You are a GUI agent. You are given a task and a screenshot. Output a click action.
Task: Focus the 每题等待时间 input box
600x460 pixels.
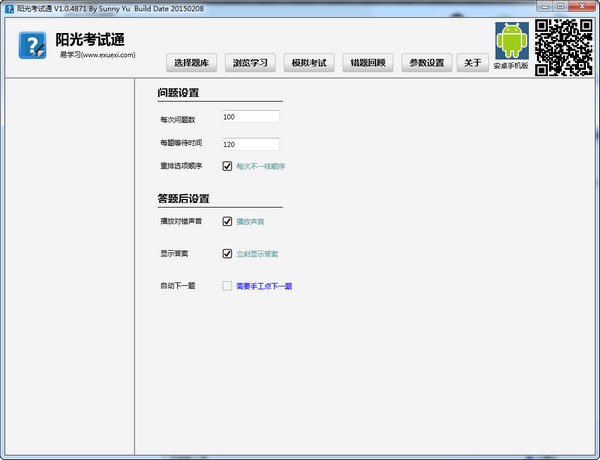click(x=250, y=144)
